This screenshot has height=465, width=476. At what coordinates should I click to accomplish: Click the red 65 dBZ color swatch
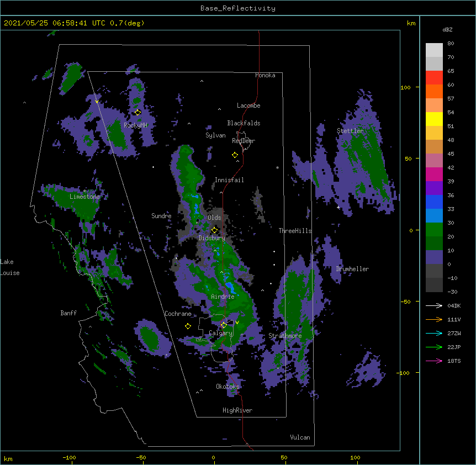(434, 77)
